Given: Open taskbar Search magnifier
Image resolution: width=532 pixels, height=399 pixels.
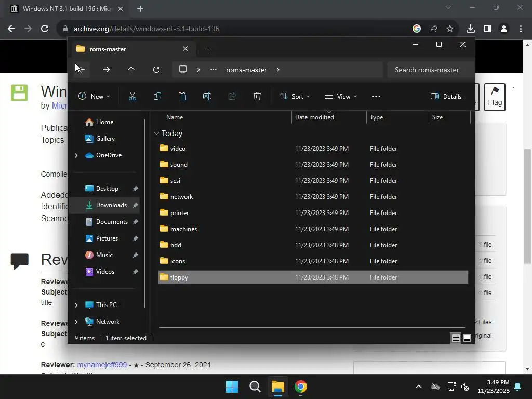Looking at the screenshot, I should [255, 387].
